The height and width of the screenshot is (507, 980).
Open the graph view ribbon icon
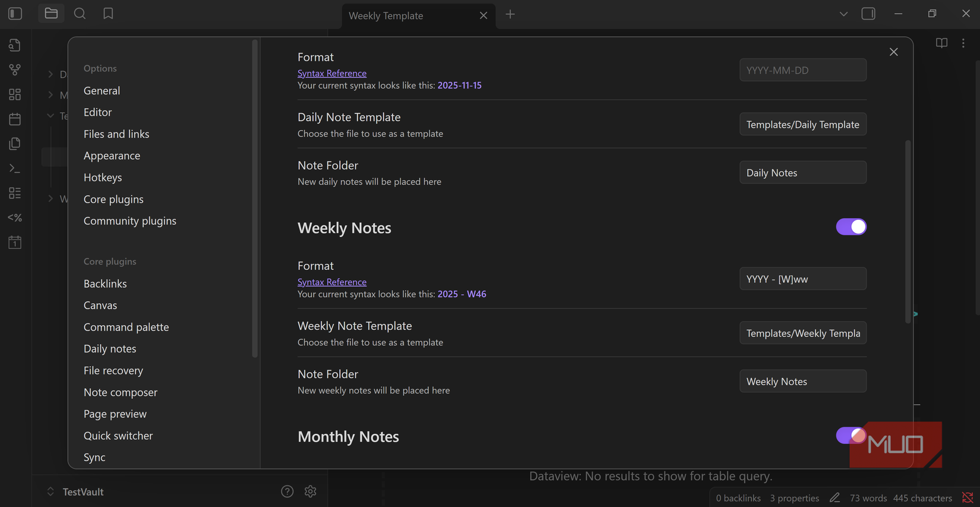[x=15, y=70]
